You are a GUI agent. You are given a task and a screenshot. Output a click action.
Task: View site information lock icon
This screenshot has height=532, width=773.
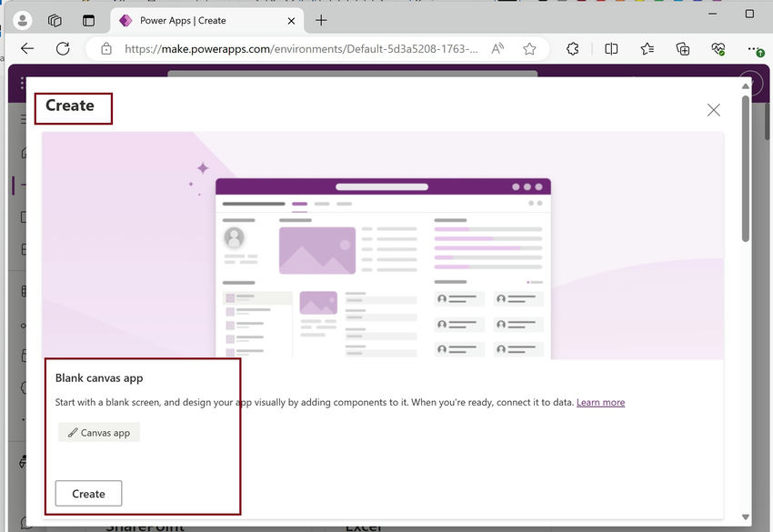(106, 49)
